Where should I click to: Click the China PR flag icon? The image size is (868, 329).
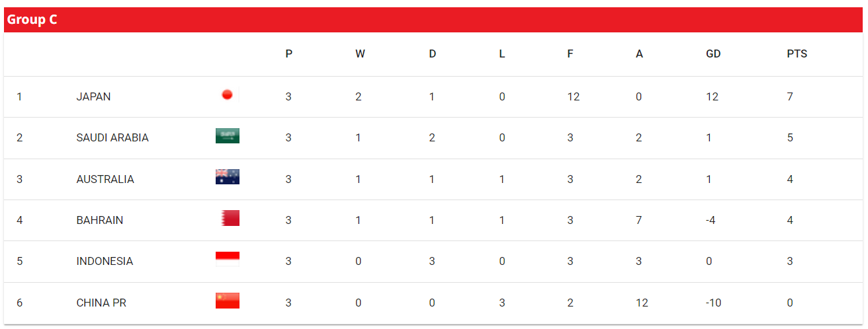coord(228,301)
